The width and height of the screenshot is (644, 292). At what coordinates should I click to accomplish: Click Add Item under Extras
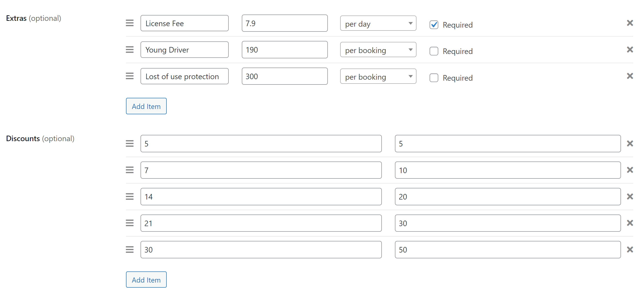point(146,106)
